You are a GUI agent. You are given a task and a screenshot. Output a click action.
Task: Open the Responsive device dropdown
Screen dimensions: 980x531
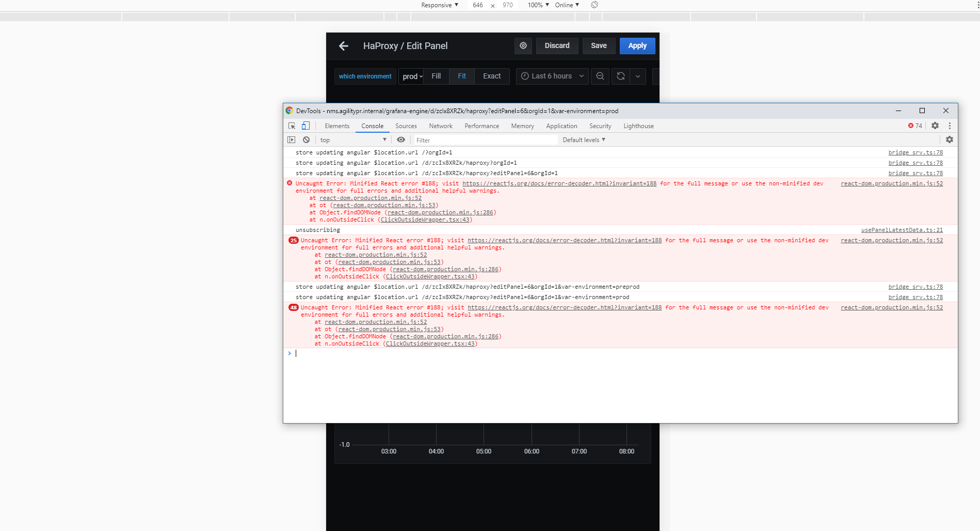(439, 5)
